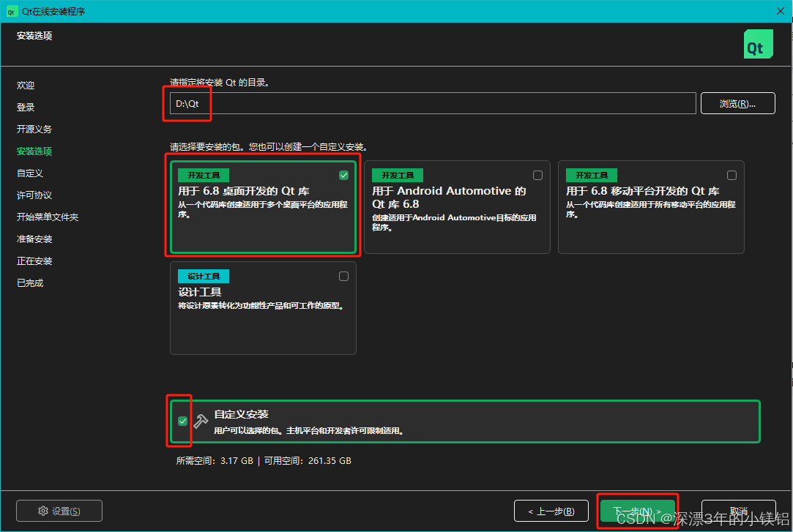Select the 安装选项 step in sidebar
This screenshot has width=793, height=532.
tap(34, 151)
